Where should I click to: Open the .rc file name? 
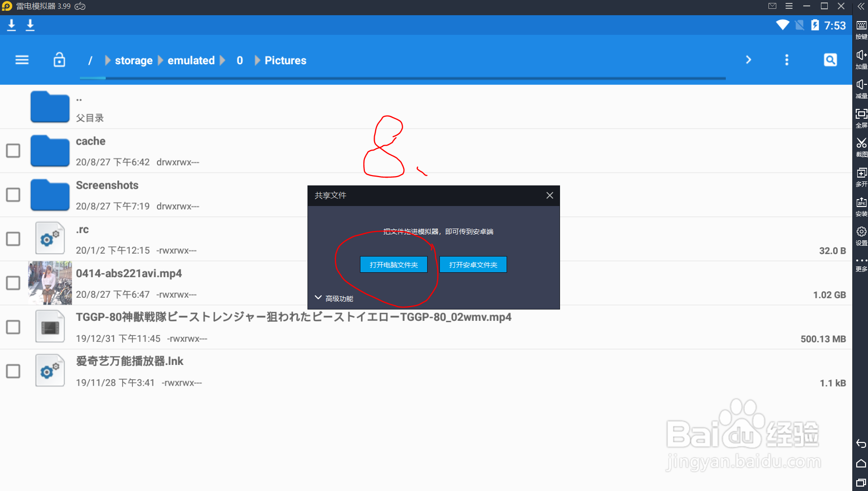coord(82,229)
